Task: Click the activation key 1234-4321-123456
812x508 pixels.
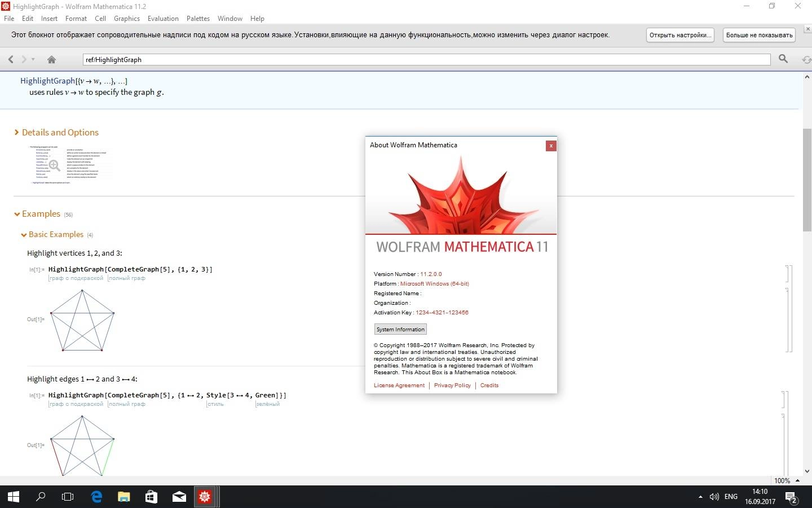Action: (x=442, y=312)
